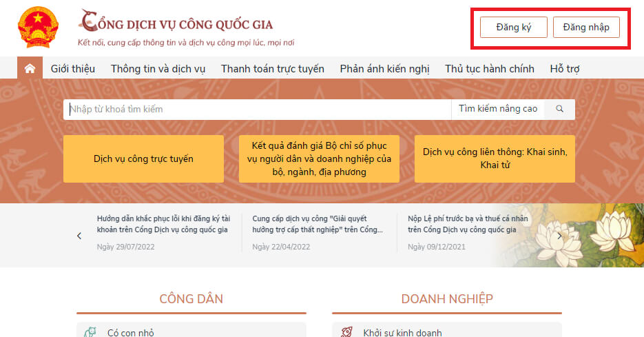The image size is (644, 337).
Task: Open the Giới thiệu menu
Action: pyautogui.click(x=73, y=69)
